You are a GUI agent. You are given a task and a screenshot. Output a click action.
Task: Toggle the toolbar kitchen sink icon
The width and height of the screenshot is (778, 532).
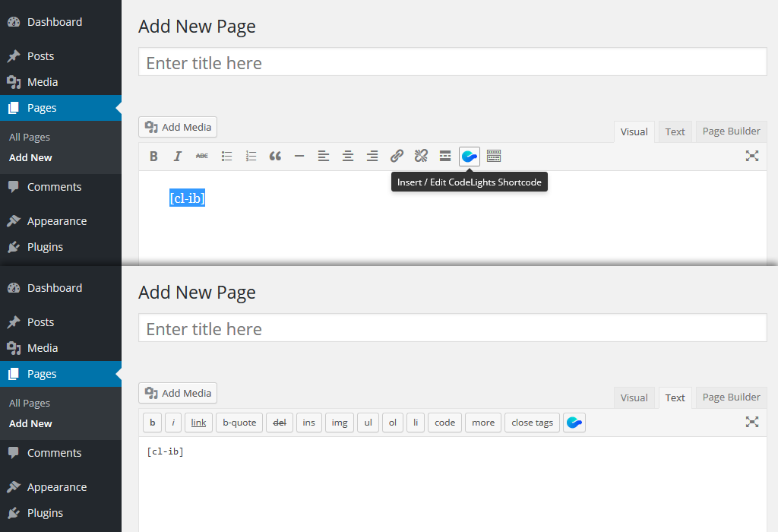point(494,157)
